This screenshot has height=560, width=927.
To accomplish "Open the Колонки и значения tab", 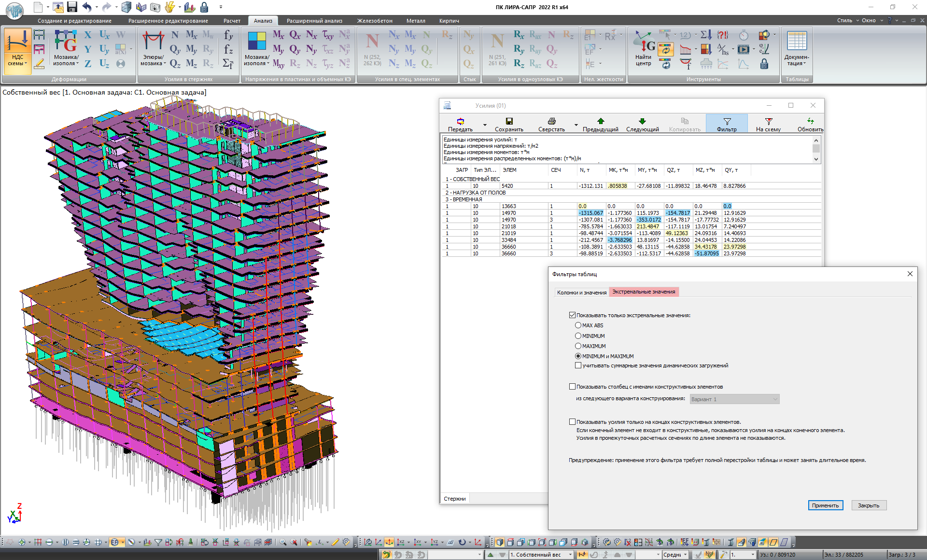I will click(581, 293).
